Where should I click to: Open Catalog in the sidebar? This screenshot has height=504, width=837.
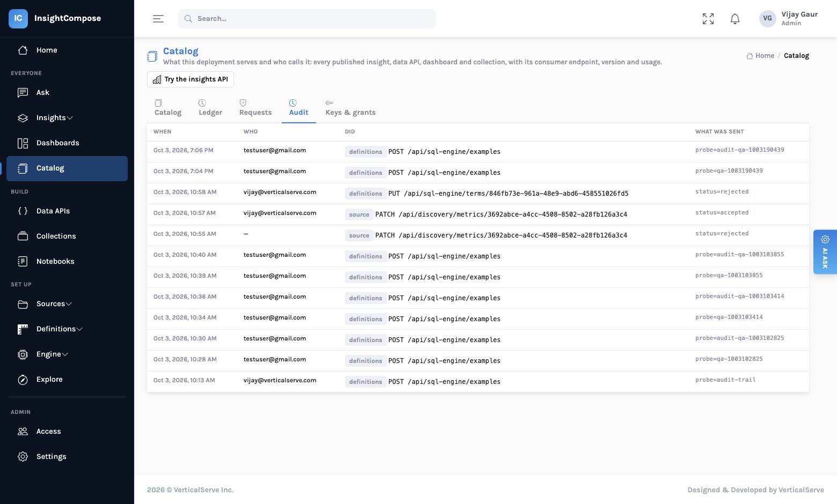[x=67, y=168]
